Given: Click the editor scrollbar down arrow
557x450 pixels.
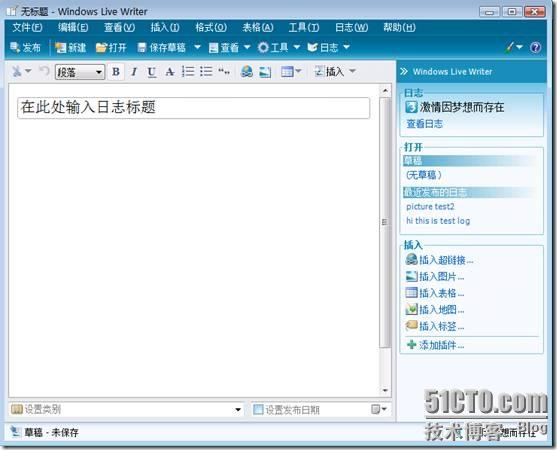Looking at the screenshot, I should click(385, 390).
